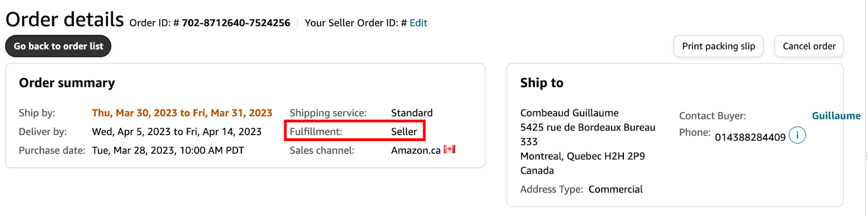Click the Montreal, Quebec address line
Viewport: 868px width, 217px height.
click(x=583, y=156)
